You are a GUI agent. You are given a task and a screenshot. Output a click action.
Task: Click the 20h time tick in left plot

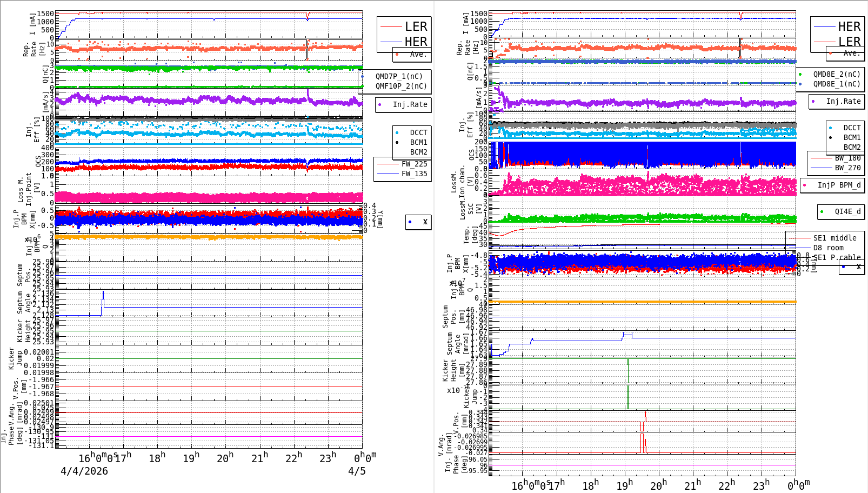coord(225,458)
